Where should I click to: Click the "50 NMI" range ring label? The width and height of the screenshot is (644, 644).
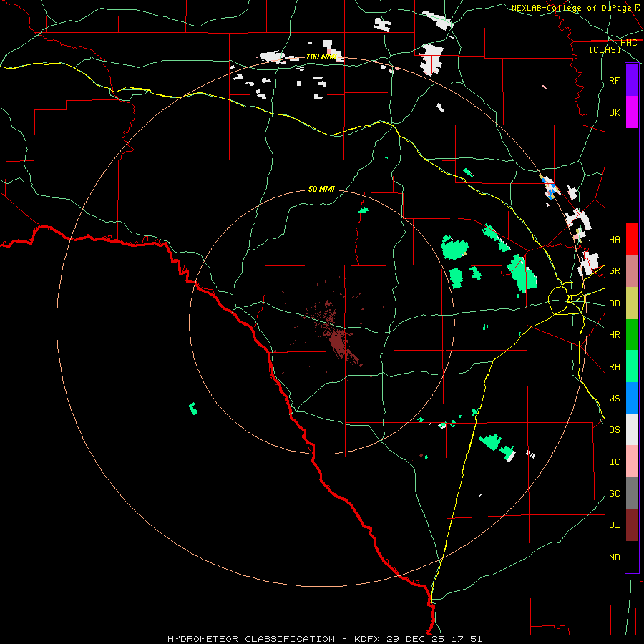click(x=321, y=190)
